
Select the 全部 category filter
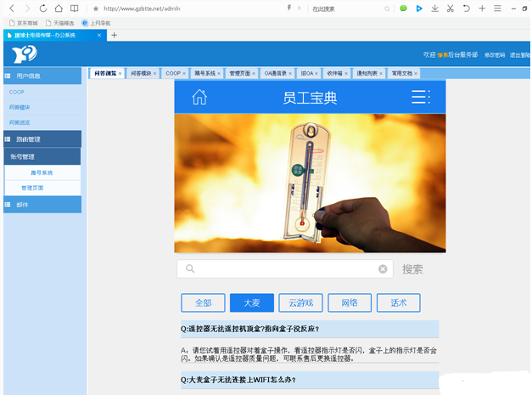(x=203, y=302)
